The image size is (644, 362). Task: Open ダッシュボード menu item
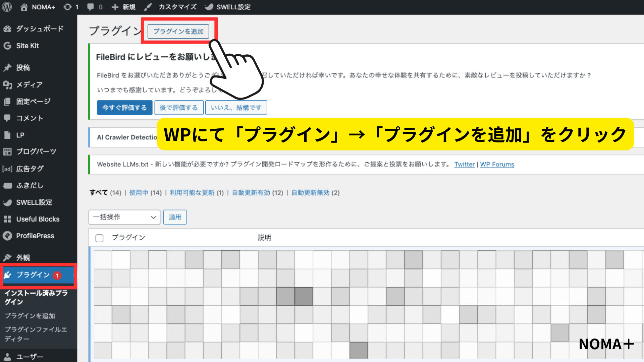click(40, 29)
